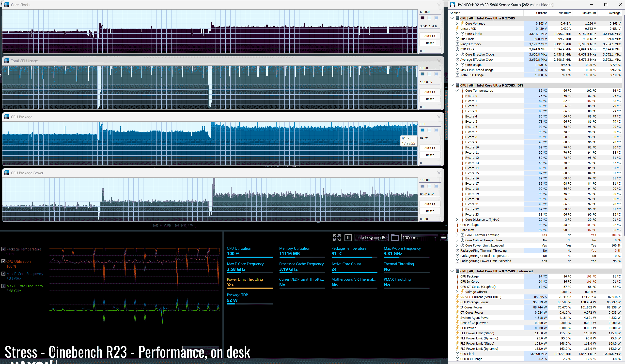The height and width of the screenshot is (364, 625).
Task: Open the log folder icon
Action: tap(395, 238)
